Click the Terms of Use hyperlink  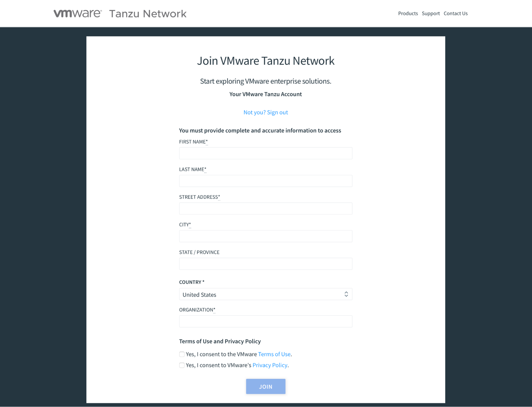coord(274,354)
